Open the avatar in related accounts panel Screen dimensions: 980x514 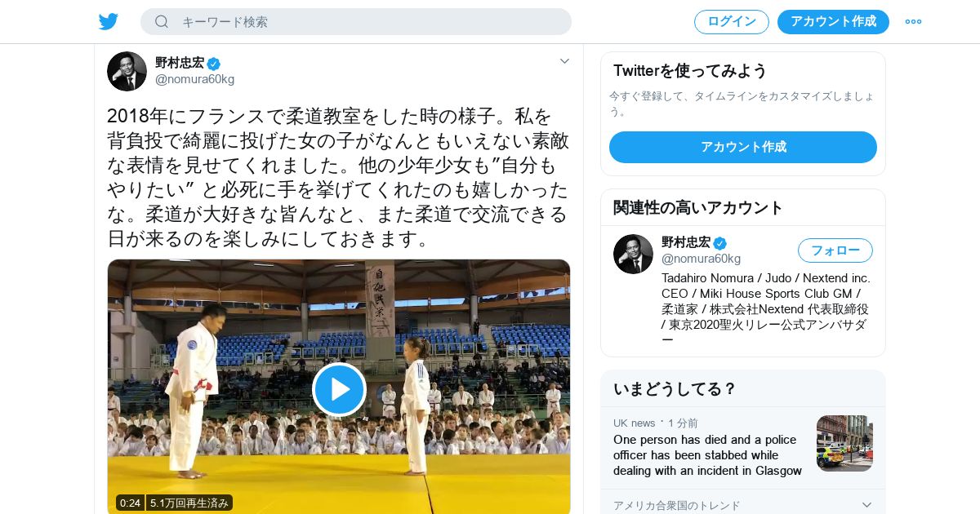pyautogui.click(x=633, y=254)
